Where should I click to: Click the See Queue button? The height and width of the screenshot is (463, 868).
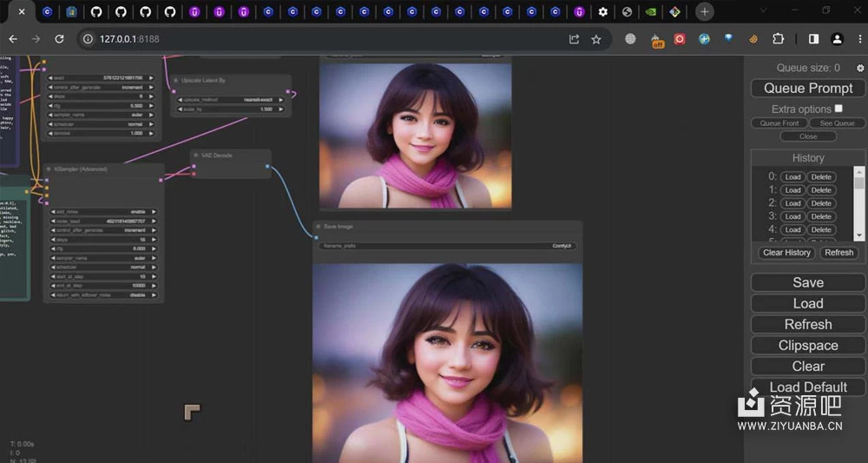point(837,123)
